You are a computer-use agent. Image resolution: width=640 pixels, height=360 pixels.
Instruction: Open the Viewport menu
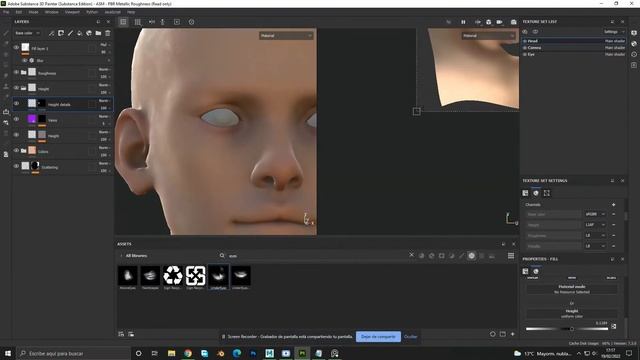point(72,12)
